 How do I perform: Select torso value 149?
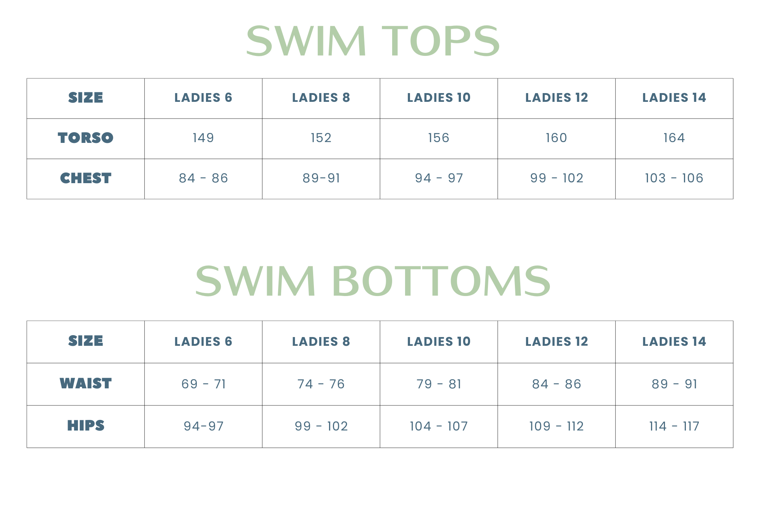tap(203, 138)
